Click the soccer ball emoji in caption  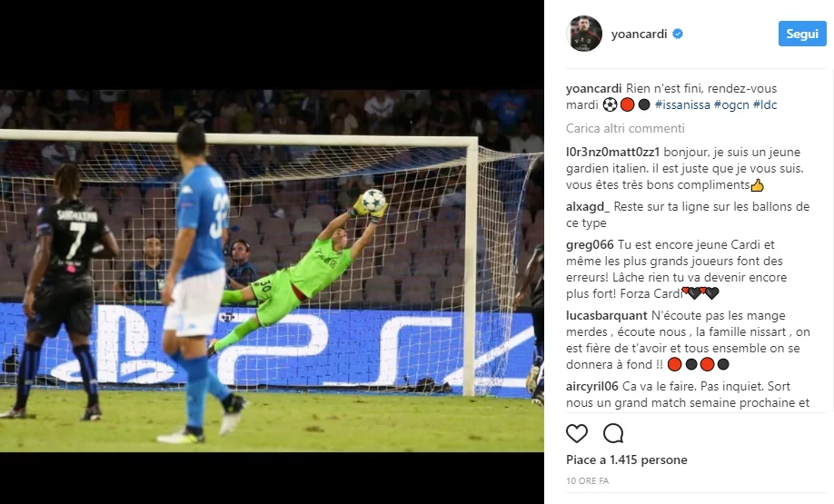pos(610,104)
